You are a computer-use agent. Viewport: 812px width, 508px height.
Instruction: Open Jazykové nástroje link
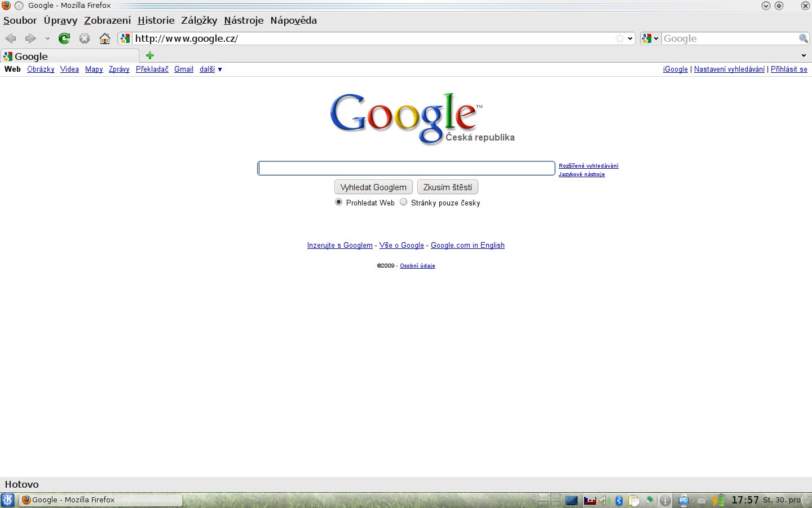click(581, 174)
